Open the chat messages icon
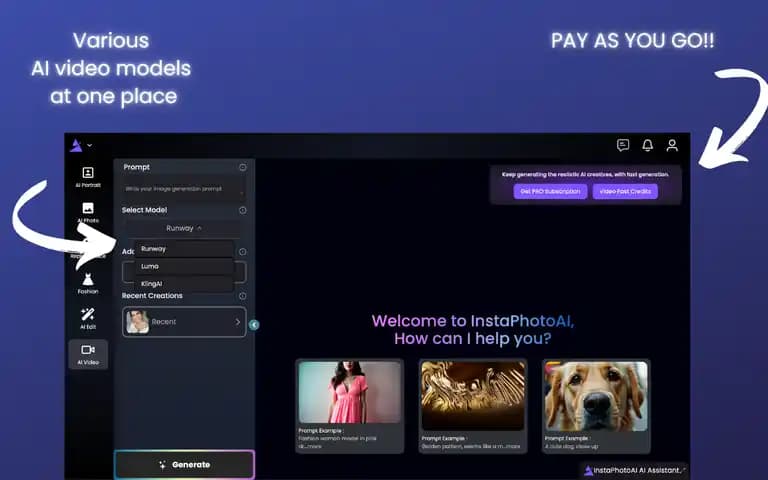Screen dimensions: 768x480 623,145
